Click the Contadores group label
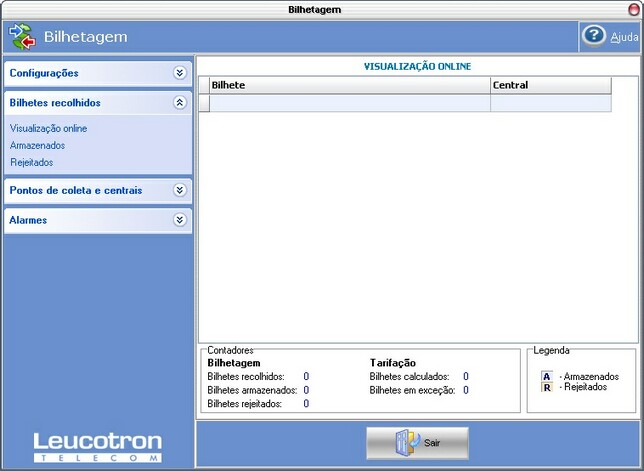Image resolution: width=644 pixels, height=471 pixels. click(230, 350)
